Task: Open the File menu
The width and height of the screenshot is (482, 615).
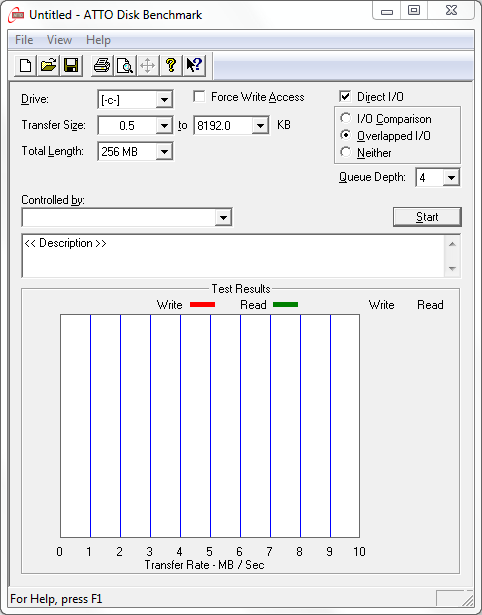Action: coord(24,40)
